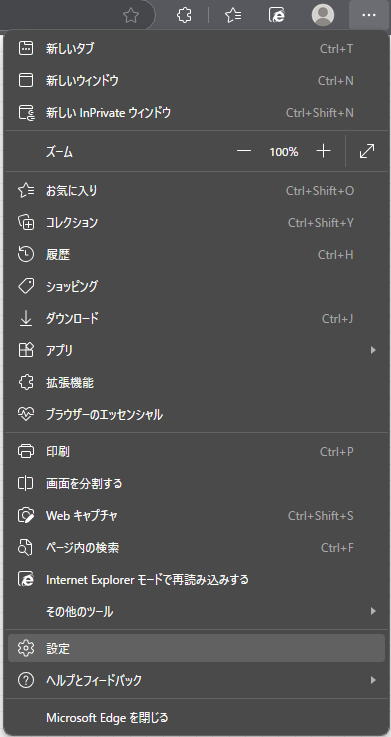Image resolution: width=391 pixels, height=737 pixels.
Task: Open the Extensions puzzle icon in toolbar
Action: [x=184, y=16]
